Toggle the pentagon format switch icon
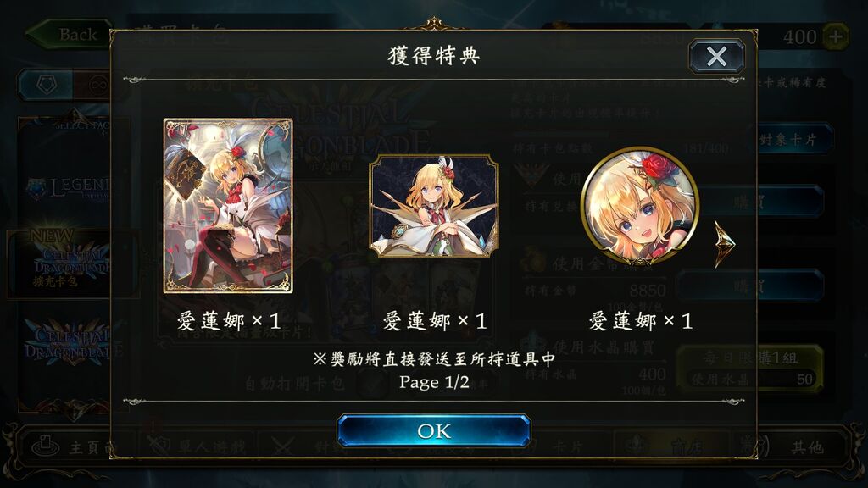Image resolution: width=868 pixels, height=488 pixels. click(47, 85)
